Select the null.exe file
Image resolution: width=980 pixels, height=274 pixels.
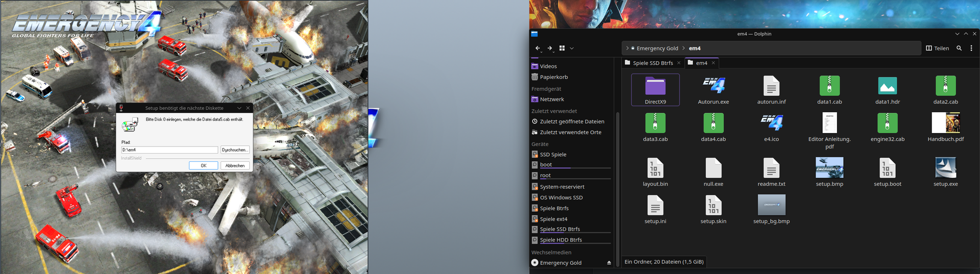714,172
